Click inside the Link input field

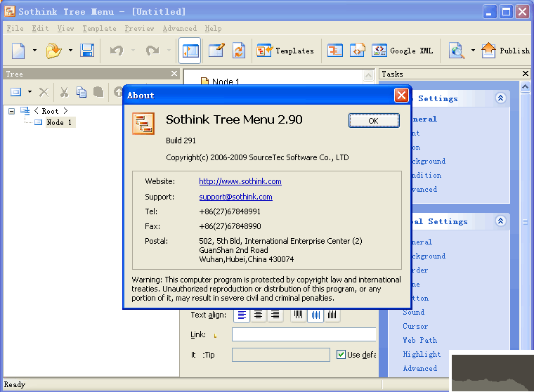(x=304, y=335)
